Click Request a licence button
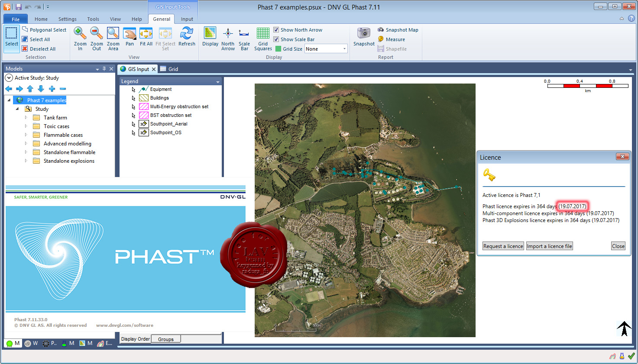Screen dimensions: 638x364 [x=503, y=246]
